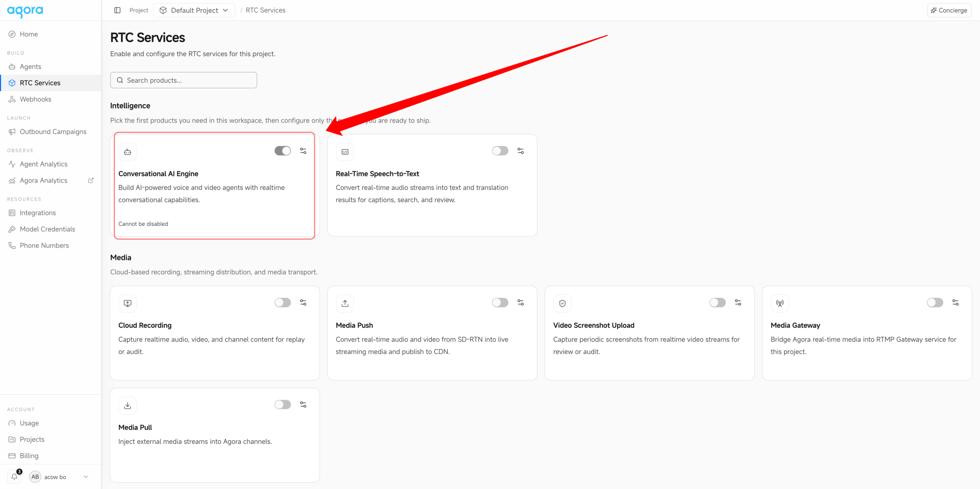This screenshot has width=980, height=489.
Task: Open Agents in sidebar
Action: point(51,67)
